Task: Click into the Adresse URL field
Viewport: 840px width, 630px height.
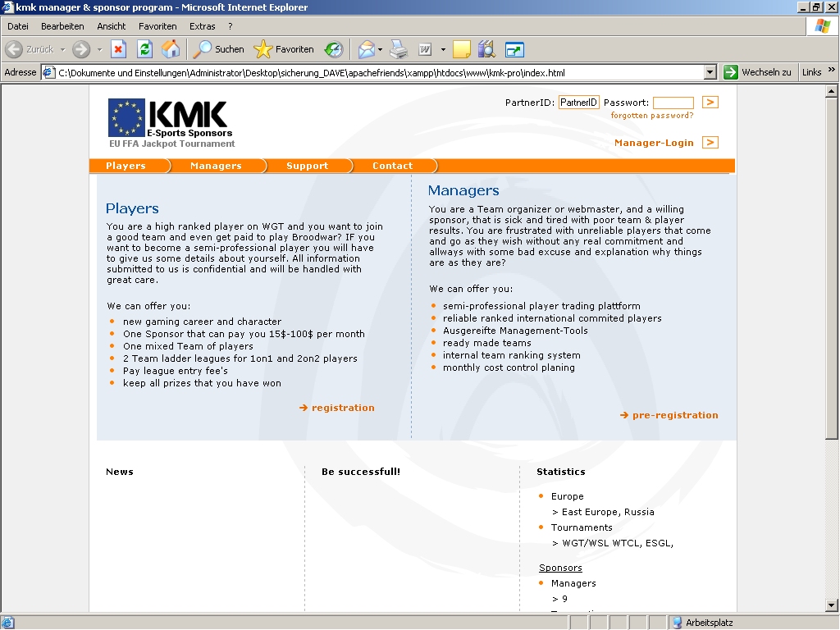Action: (x=379, y=72)
